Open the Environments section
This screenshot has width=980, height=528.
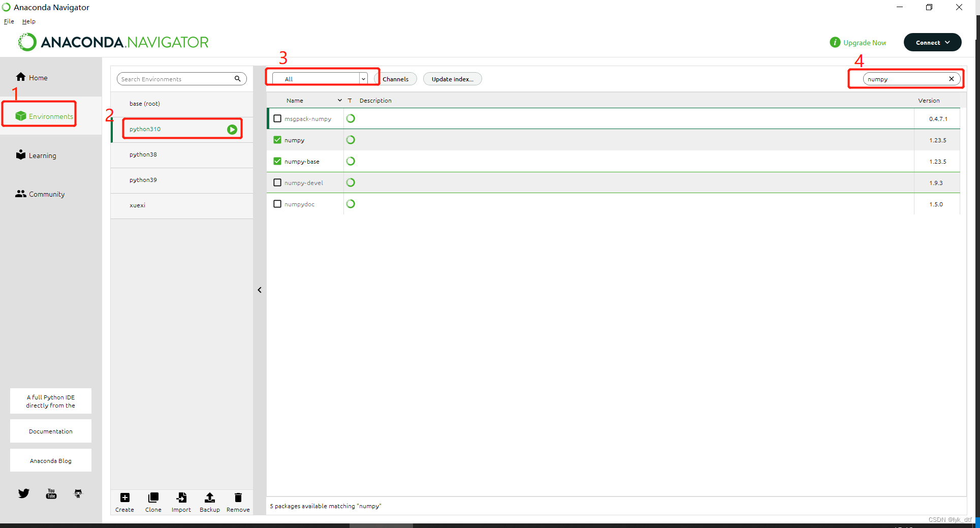pyautogui.click(x=44, y=116)
